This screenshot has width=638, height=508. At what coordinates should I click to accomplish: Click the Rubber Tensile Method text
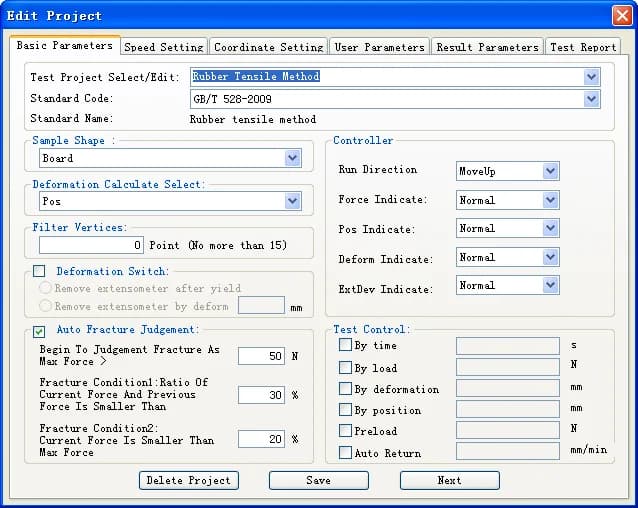(x=256, y=76)
